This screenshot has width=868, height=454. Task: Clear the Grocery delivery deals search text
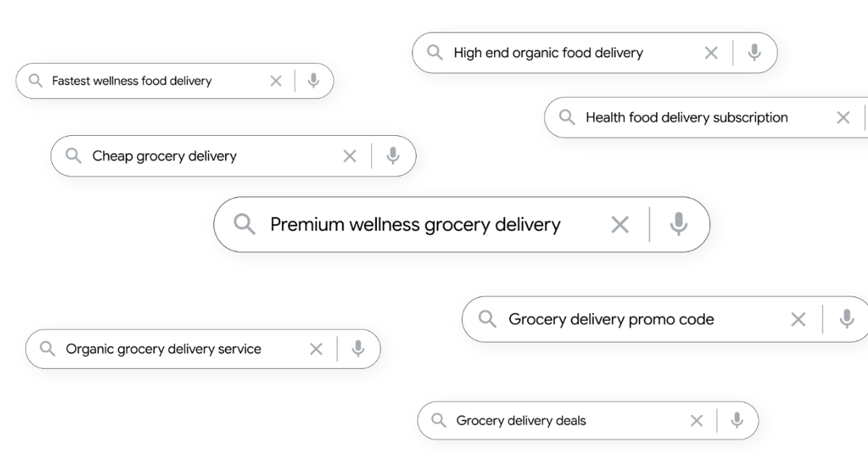coord(697,420)
